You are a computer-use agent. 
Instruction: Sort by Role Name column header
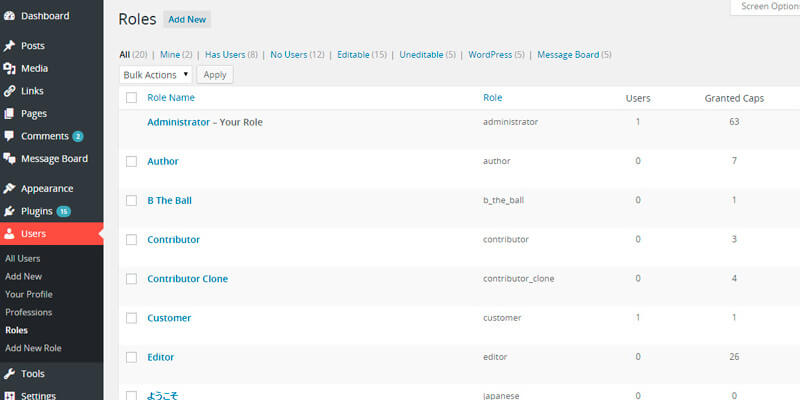[x=171, y=97]
